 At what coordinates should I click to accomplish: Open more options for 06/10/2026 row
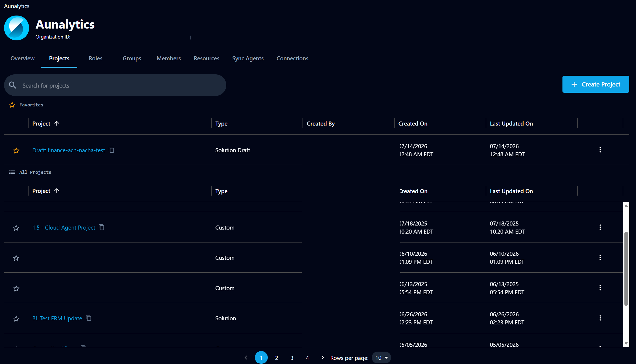[600, 257]
